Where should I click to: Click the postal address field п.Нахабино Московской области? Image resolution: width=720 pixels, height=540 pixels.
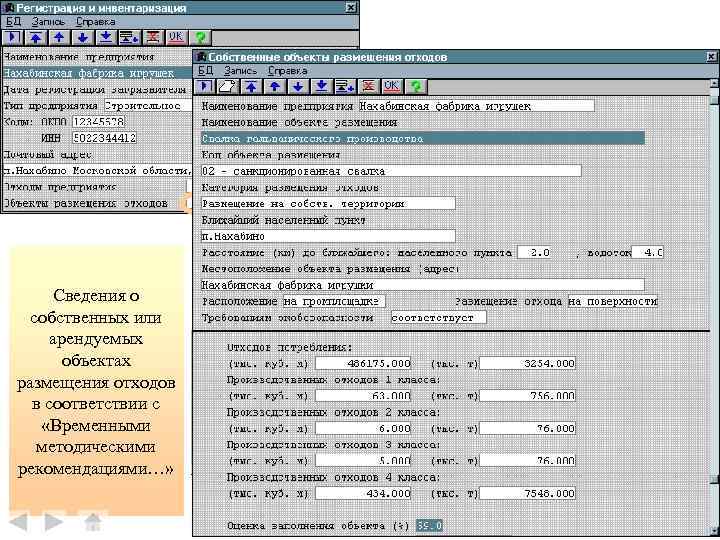click(97, 170)
